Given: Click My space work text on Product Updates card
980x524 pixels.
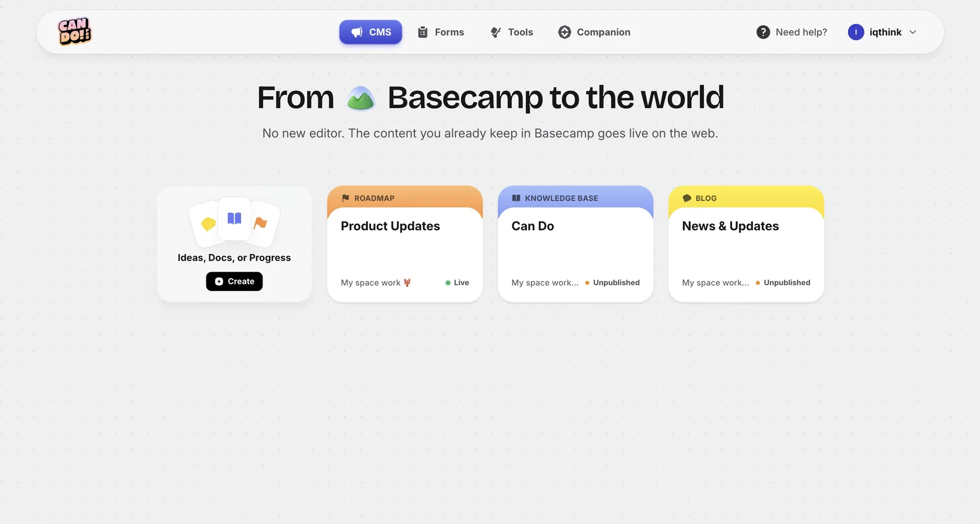Looking at the screenshot, I should pos(371,282).
